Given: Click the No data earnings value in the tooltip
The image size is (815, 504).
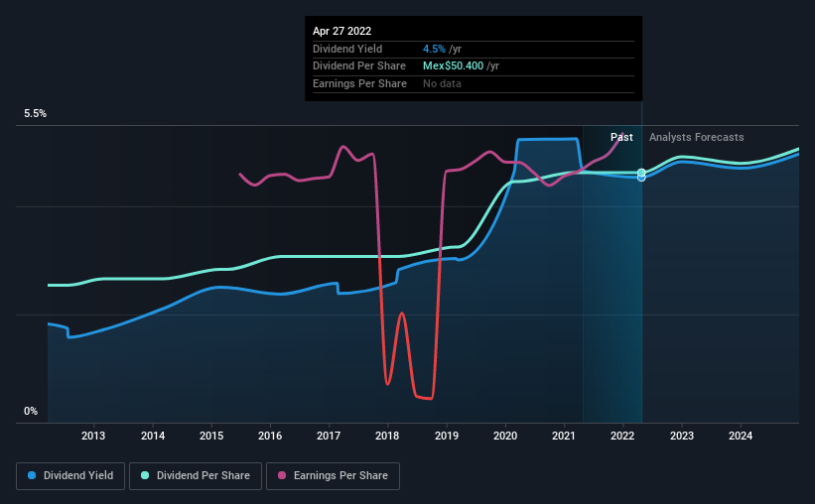Looking at the screenshot, I should tap(442, 84).
